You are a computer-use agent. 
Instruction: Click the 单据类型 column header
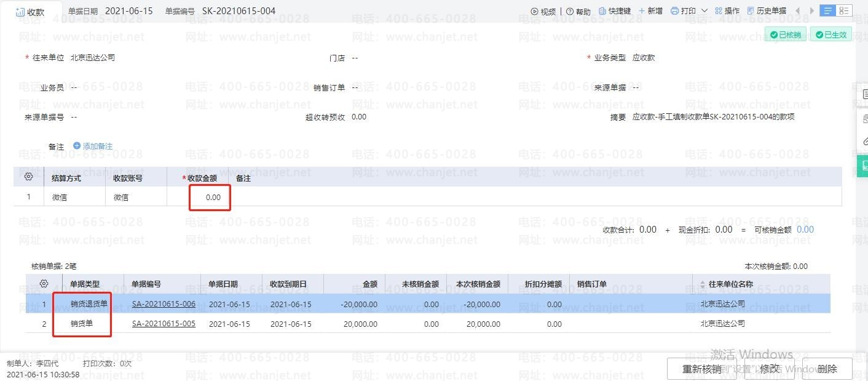(x=85, y=284)
